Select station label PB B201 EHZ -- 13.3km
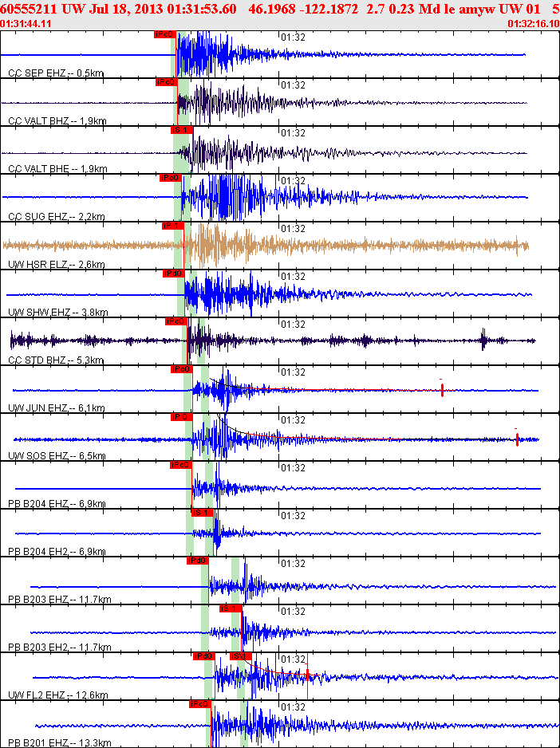Viewport: 560px width, 748px height. point(60,743)
